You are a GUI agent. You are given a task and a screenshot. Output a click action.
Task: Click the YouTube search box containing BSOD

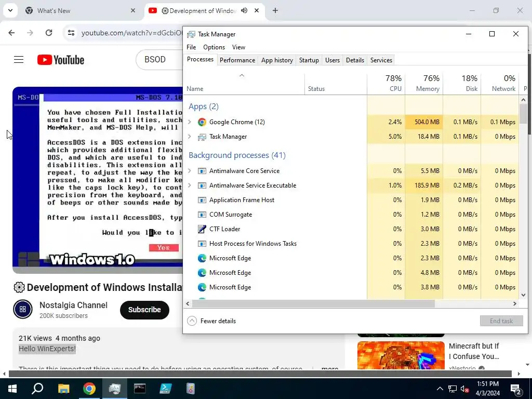[x=159, y=60]
